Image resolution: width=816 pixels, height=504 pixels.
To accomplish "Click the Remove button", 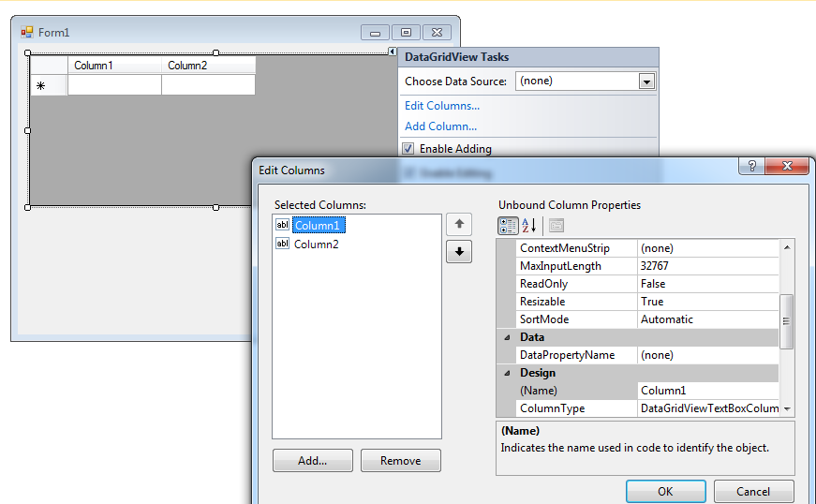I will pyautogui.click(x=401, y=461).
